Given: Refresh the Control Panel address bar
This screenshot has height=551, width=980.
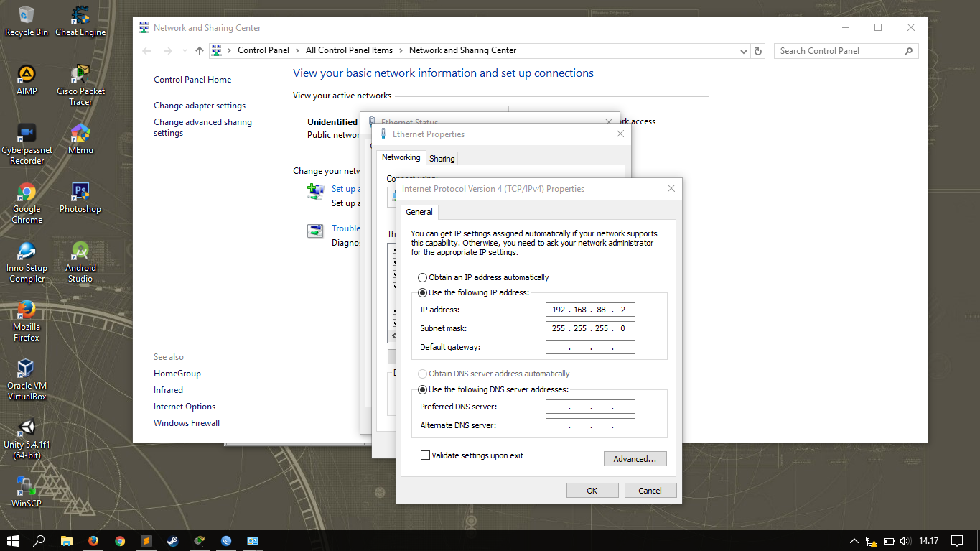Looking at the screenshot, I should 758,50.
